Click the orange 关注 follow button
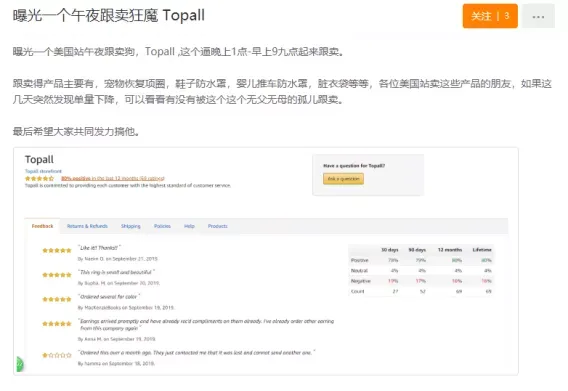This screenshot has width=568, height=391. click(x=490, y=16)
